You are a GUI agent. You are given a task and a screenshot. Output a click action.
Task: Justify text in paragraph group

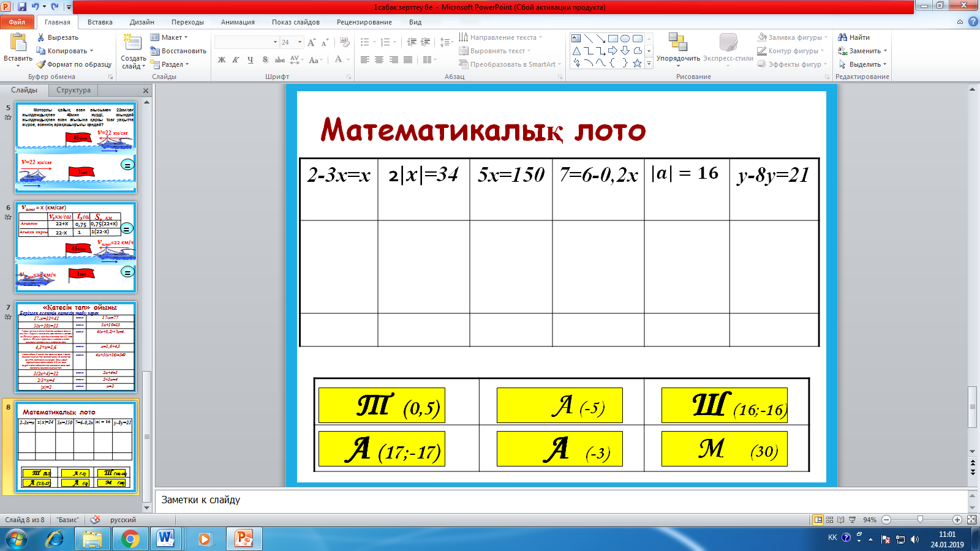(x=408, y=59)
